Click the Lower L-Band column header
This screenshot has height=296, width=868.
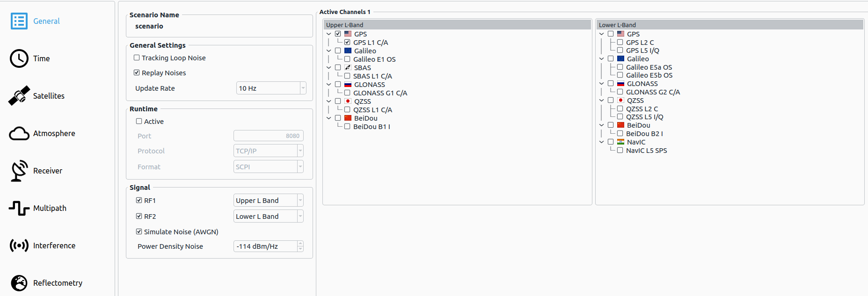coord(729,25)
